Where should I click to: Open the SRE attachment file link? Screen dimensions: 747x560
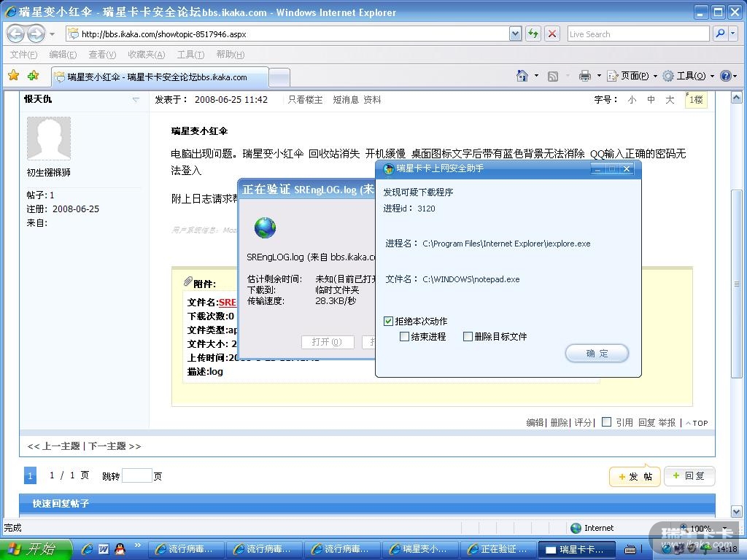pos(228,303)
